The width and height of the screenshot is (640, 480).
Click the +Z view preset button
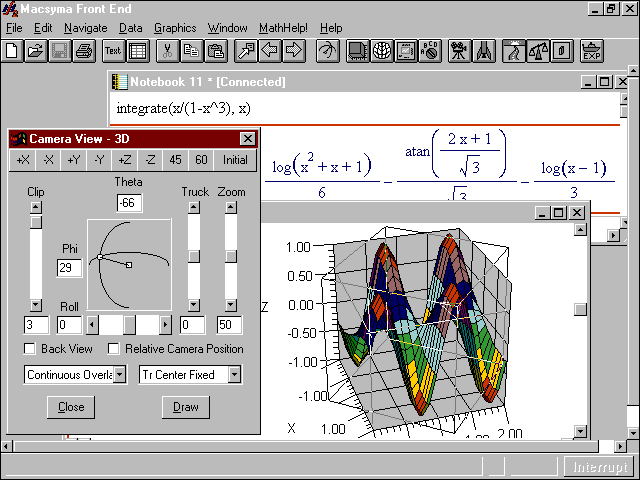coord(124,160)
